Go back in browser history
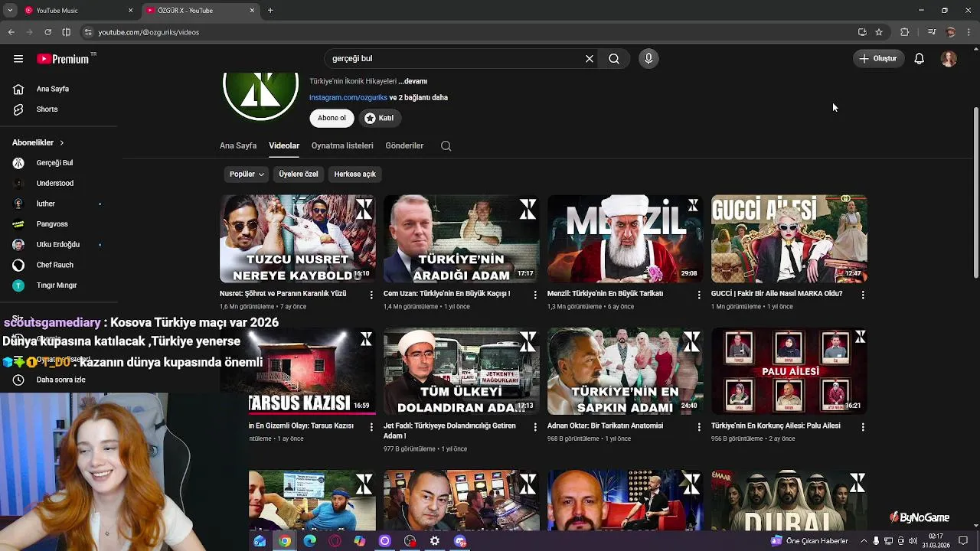Image resolution: width=980 pixels, height=551 pixels. [x=11, y=32]
